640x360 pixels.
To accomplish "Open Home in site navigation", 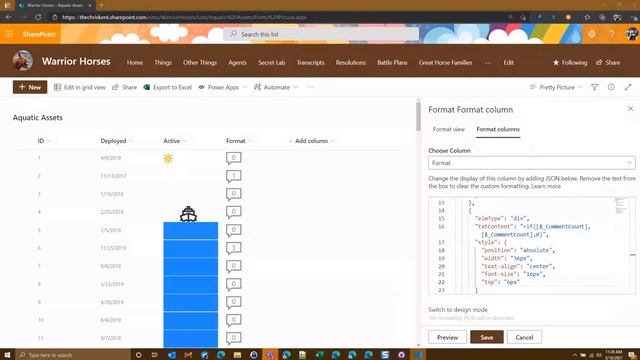I will (x=135, y=62).
